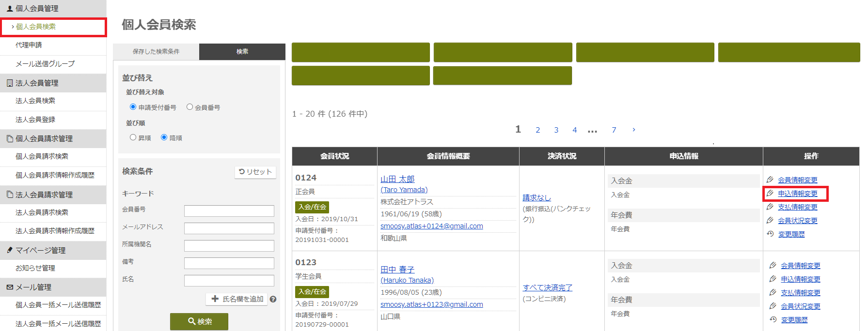The width and height of the screenshot is (868, 331).
Task: Click 支払情報変更 for member 0124
Action: click(798, 207)
